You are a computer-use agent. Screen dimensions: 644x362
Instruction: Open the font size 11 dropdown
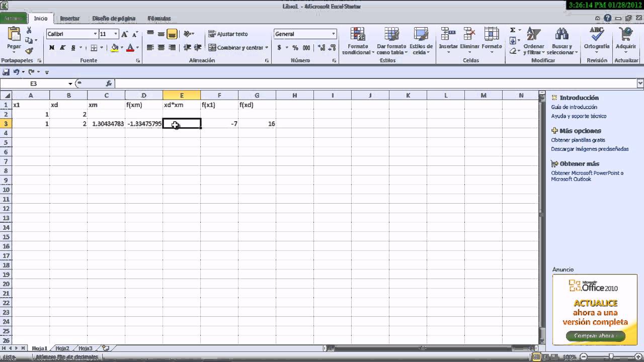tap(116, 34)
